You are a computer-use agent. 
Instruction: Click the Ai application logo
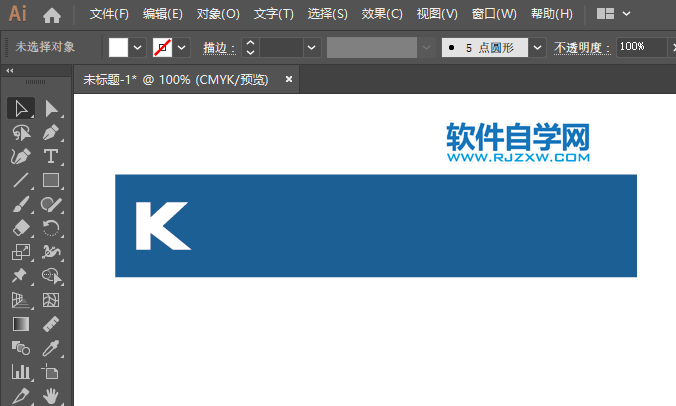18,14
